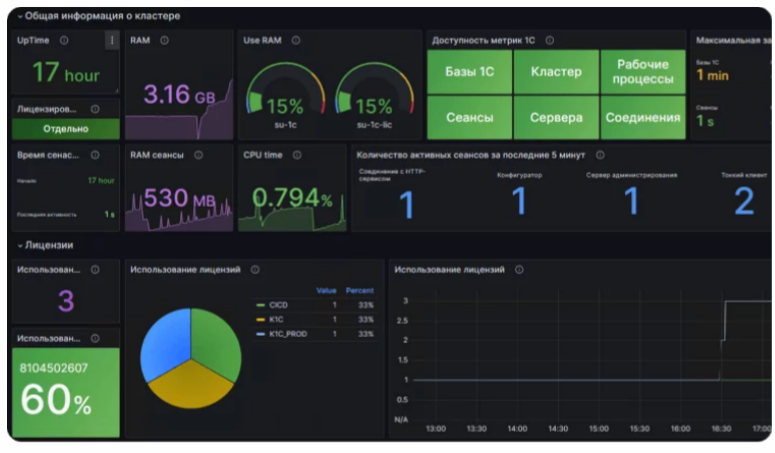This screenshot has height=453, width=775.
Task: Sort the legend by Value column header
Action: [x=326, y=290]
